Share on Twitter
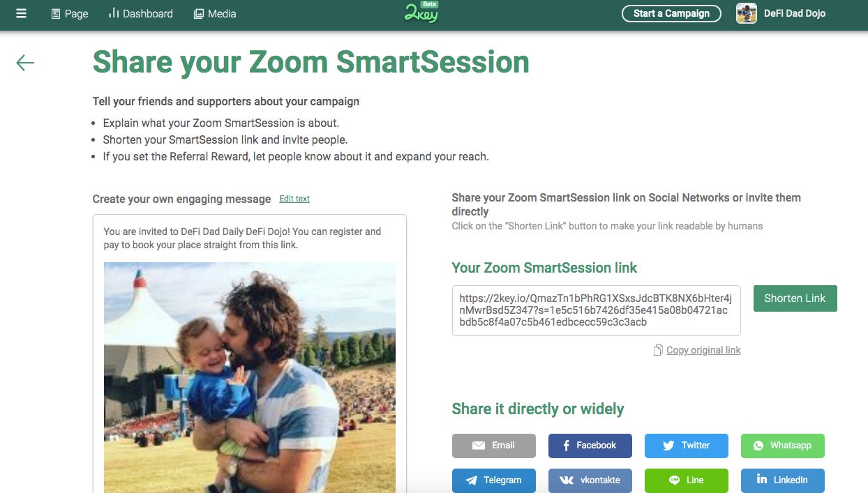The image size is (868, 493). tap(686, 446)
